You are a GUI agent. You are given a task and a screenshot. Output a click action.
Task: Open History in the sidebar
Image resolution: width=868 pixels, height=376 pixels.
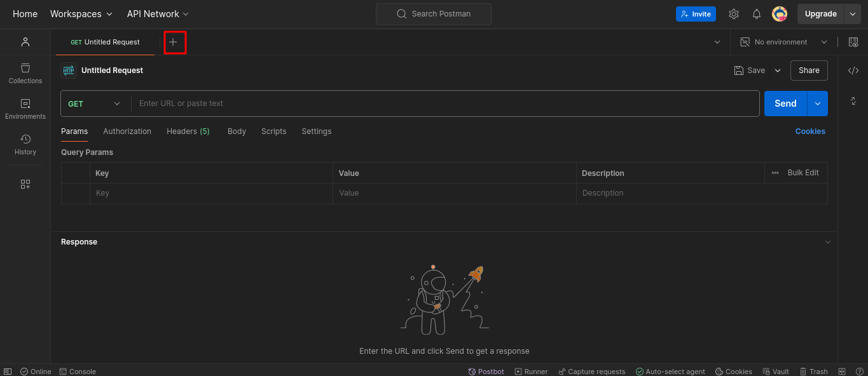tap(25, 144)
